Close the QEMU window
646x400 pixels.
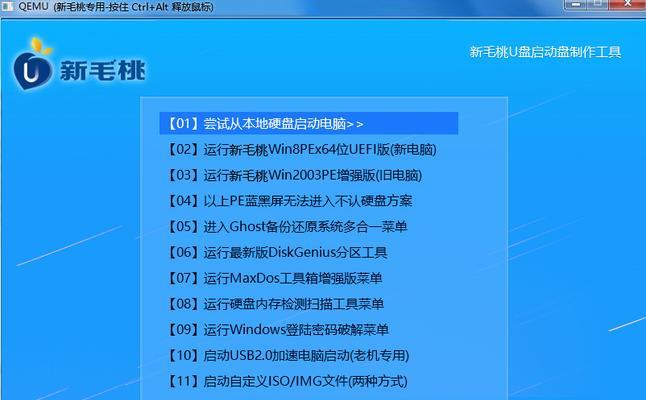(627, 4)
